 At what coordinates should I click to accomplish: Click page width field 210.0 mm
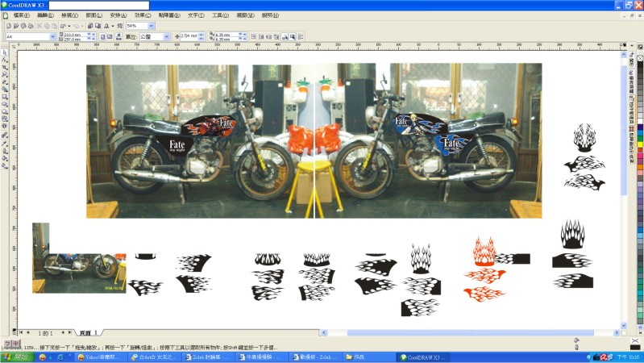[x=75, y=35]
